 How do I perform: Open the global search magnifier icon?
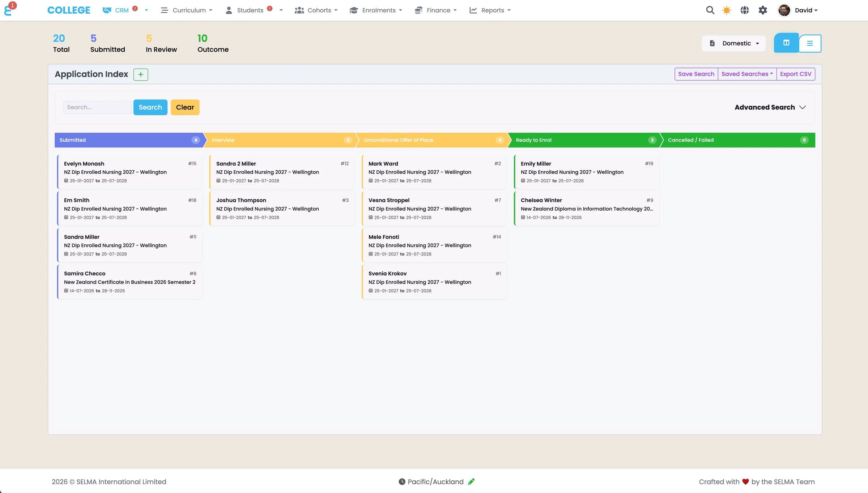[x=710, y=10]
